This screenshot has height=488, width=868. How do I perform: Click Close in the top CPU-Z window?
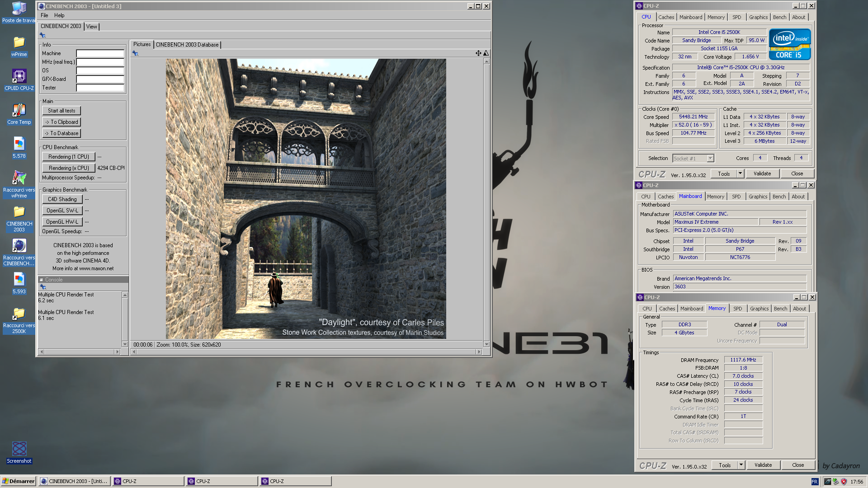click(797, 174)
